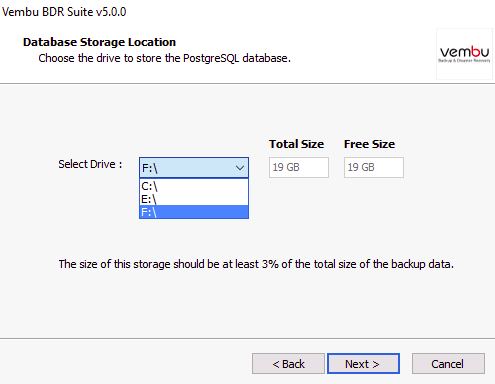Click the Vembu BDR Suite v5.0.0 title

click(64, 12)
